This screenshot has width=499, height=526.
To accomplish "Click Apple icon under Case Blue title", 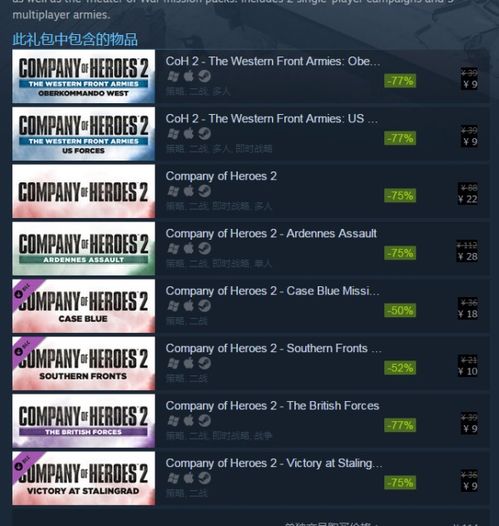I will click(x=189, y=306).
